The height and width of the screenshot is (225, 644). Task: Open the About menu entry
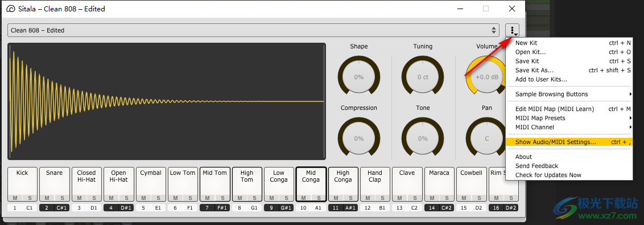tap(569, 157)
